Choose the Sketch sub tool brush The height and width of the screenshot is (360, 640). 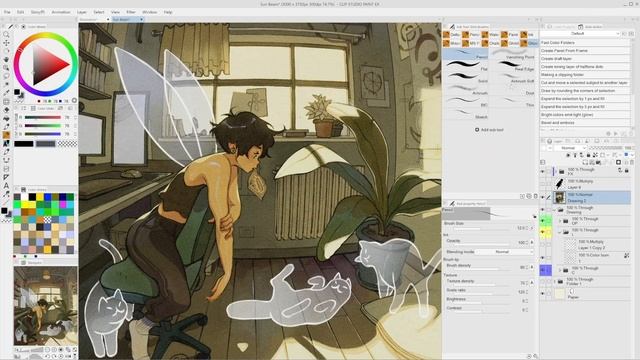pyautogui.click(x=466, y=112)
